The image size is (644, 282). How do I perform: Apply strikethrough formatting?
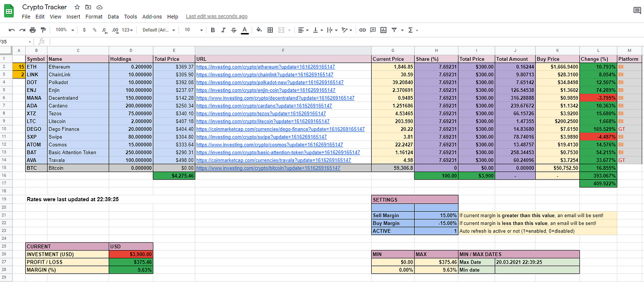234,30
